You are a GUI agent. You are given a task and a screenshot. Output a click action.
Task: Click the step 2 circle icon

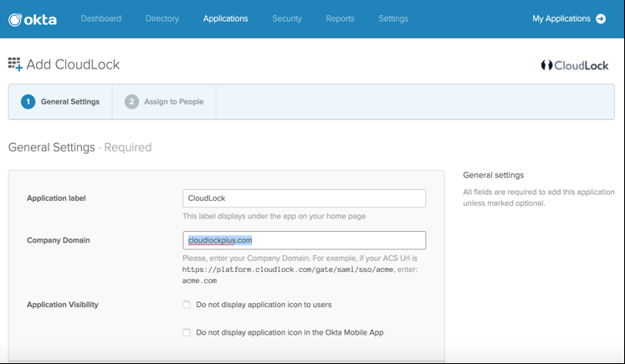click(131, 101)
